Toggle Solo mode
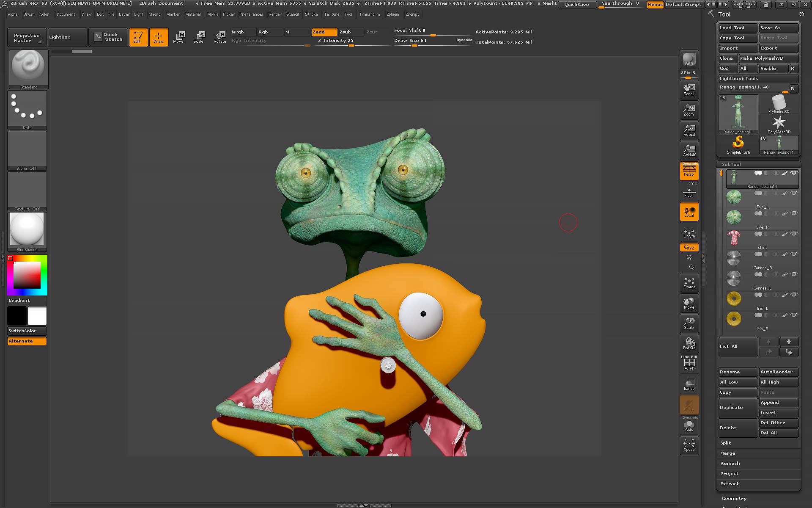Image resolution: width=812 pixels, height=508 pixels. pos(689,425)
